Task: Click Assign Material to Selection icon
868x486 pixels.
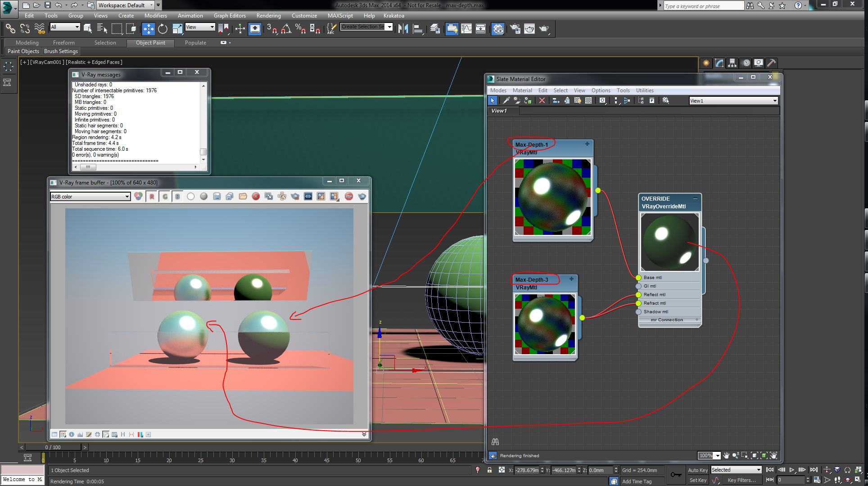Action: [x=528, y=101]
